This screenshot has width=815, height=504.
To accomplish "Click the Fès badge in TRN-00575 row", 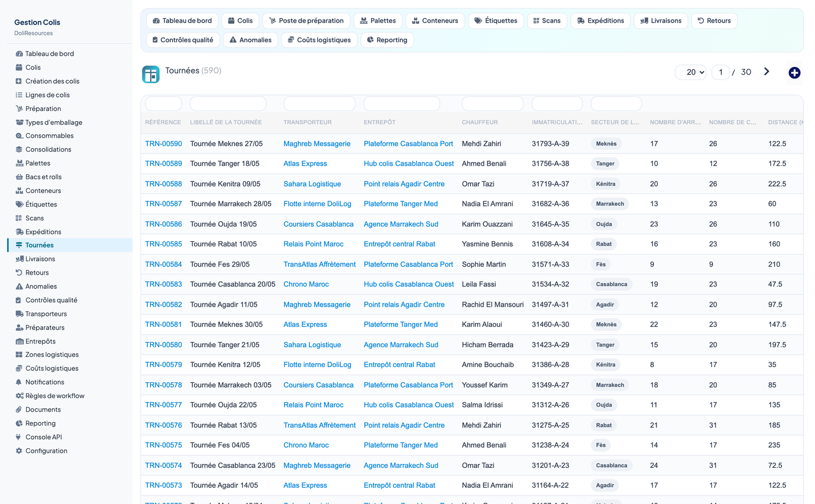I will [601, 445].
